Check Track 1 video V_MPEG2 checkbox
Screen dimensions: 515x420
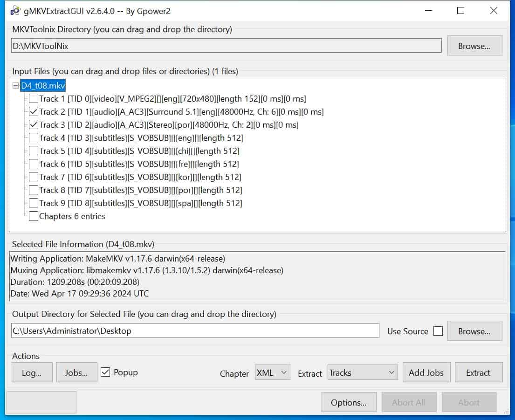pos(34,99)
